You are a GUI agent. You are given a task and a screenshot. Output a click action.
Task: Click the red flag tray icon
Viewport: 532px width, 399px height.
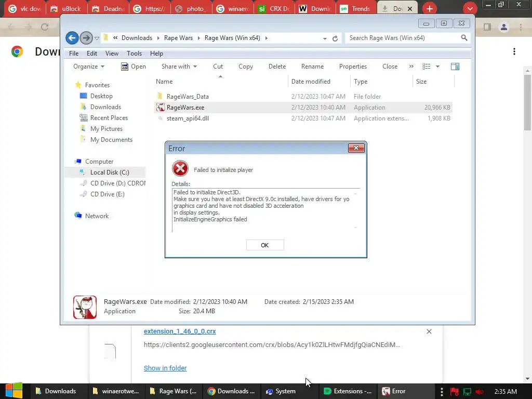click(x=454, y=392)
